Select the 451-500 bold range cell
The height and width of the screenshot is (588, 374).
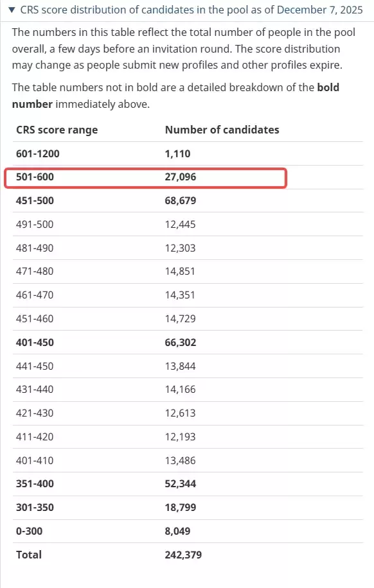pyautogui.click(x=35, y=201)
